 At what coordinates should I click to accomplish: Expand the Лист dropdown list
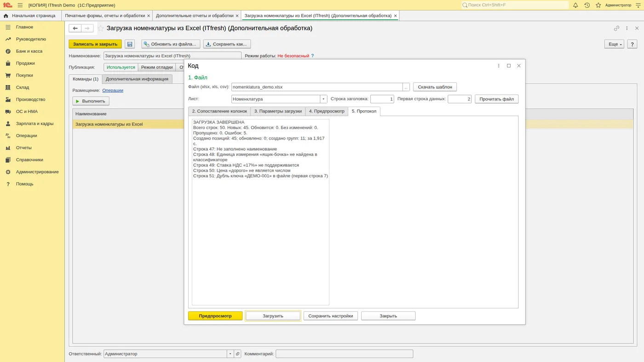click(x=323, y=99)
